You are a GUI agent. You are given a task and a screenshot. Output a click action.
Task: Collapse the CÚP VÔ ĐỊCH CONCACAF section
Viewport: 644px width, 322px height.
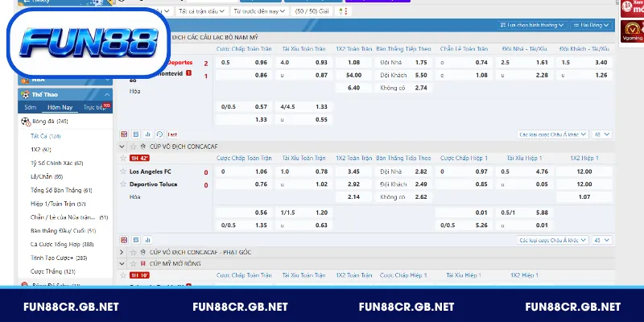coord(122,147)
